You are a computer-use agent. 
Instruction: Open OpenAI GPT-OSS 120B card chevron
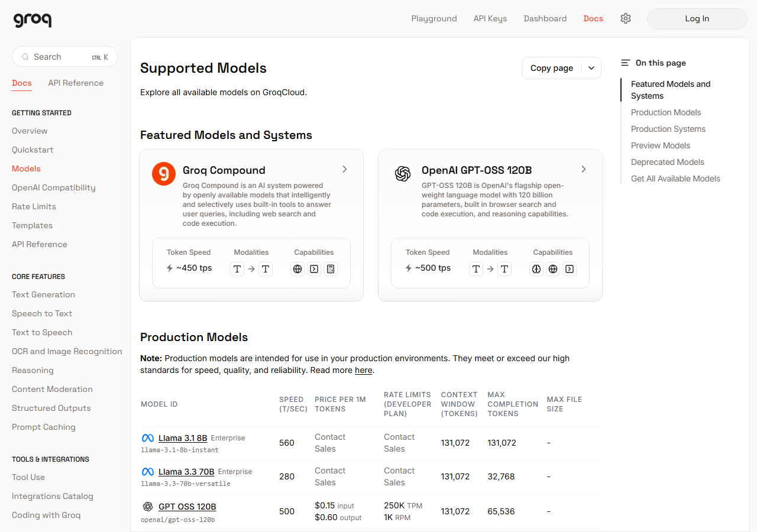coord(584,169)
